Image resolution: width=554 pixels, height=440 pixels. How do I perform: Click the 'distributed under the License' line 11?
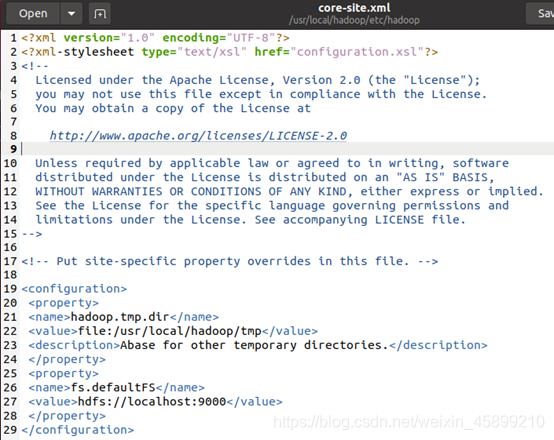[x=265, y=177]
